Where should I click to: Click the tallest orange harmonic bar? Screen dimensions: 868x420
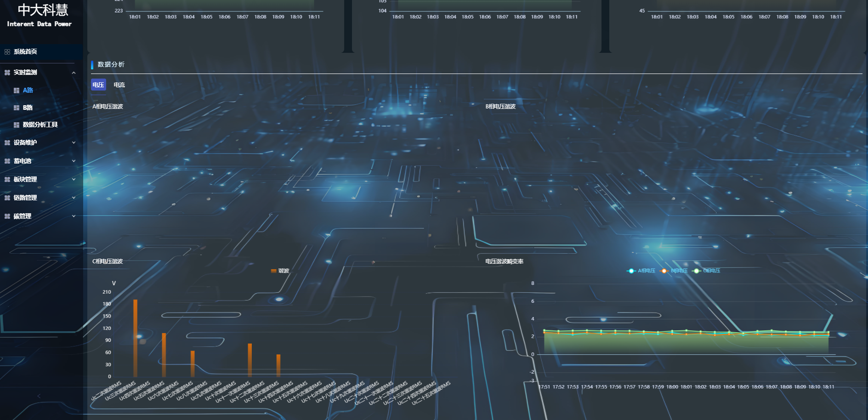[x=136, y=338]
